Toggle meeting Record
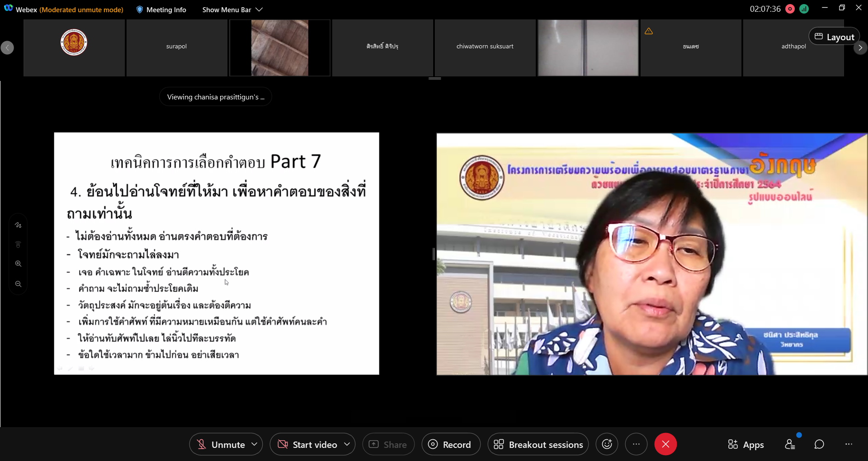Image resolution: width=868 pixels, height=461 pixels. 450,445
